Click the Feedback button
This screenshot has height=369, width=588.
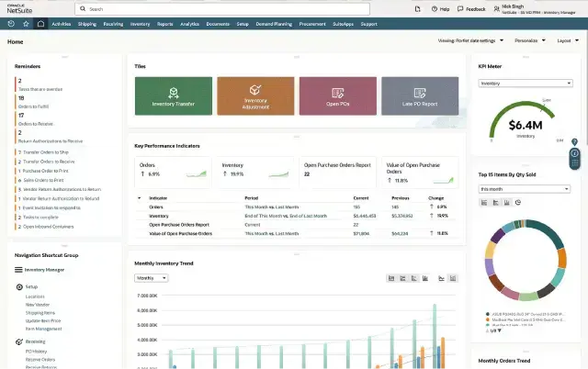(x=475, y=8)
